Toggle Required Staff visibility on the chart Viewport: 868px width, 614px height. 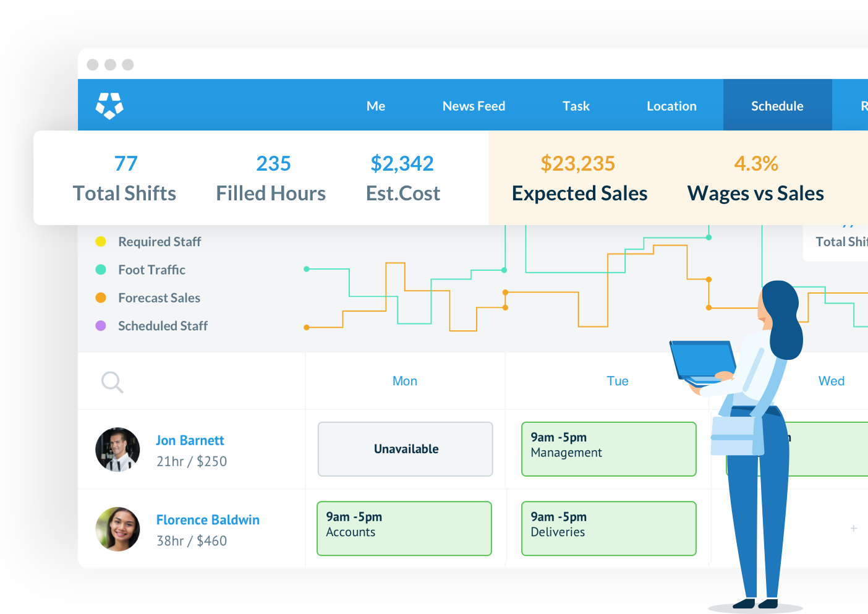[159, 242]
